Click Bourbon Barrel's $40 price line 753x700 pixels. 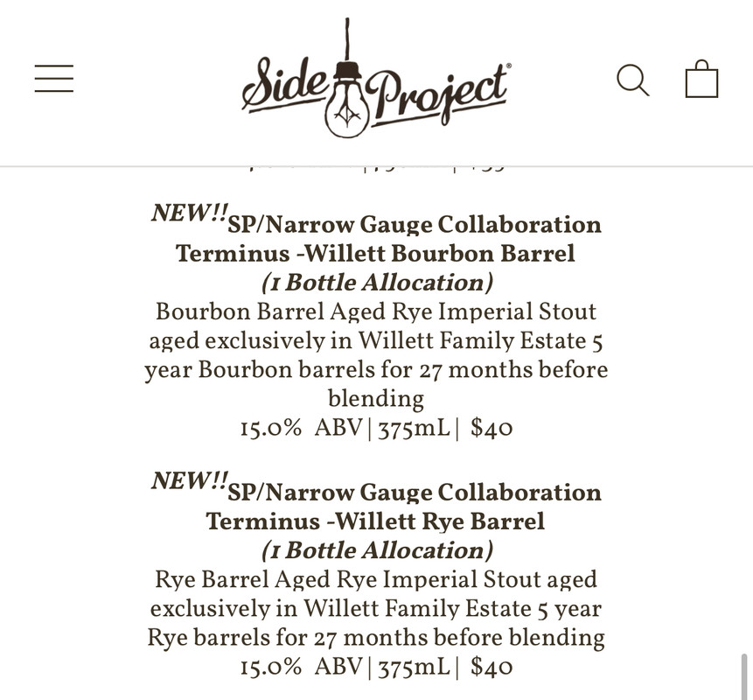(x=376, y=428)
